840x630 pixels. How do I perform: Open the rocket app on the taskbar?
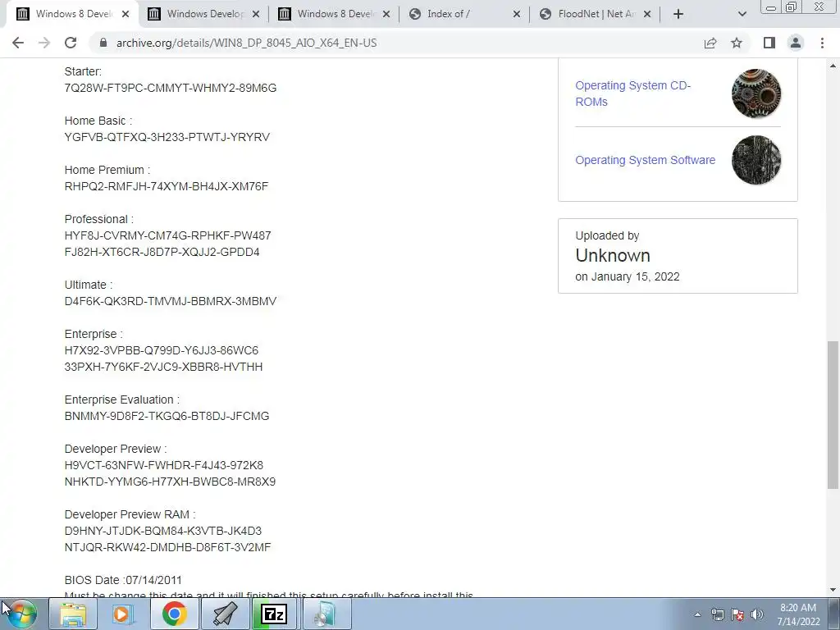(225, 614)
